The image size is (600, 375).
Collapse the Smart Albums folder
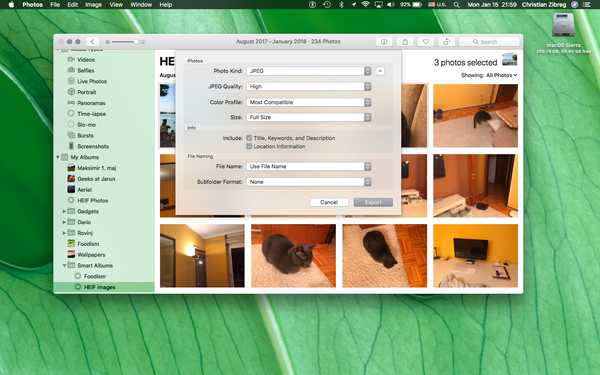pos(64,265)
